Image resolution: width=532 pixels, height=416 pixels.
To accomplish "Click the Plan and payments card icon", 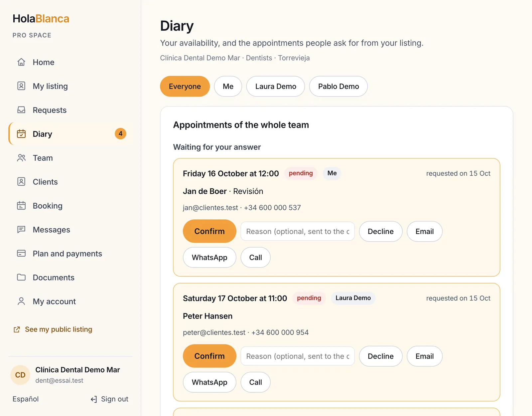I will tap(21, 254).
